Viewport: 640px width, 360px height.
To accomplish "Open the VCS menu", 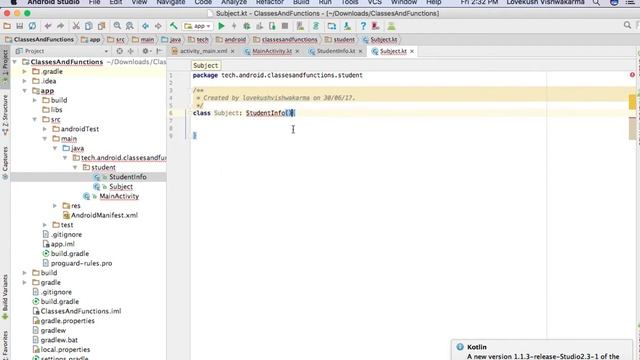I will point(375,2).
